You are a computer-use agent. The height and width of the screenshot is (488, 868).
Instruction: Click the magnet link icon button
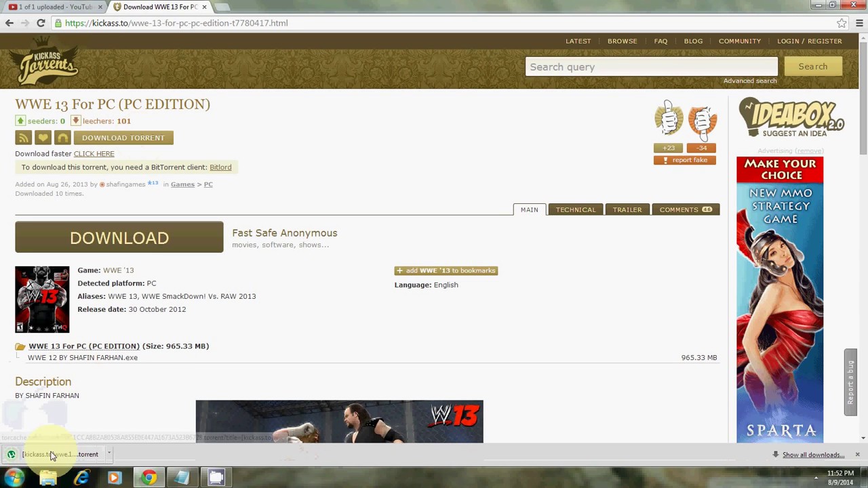(x=62, y=138)
